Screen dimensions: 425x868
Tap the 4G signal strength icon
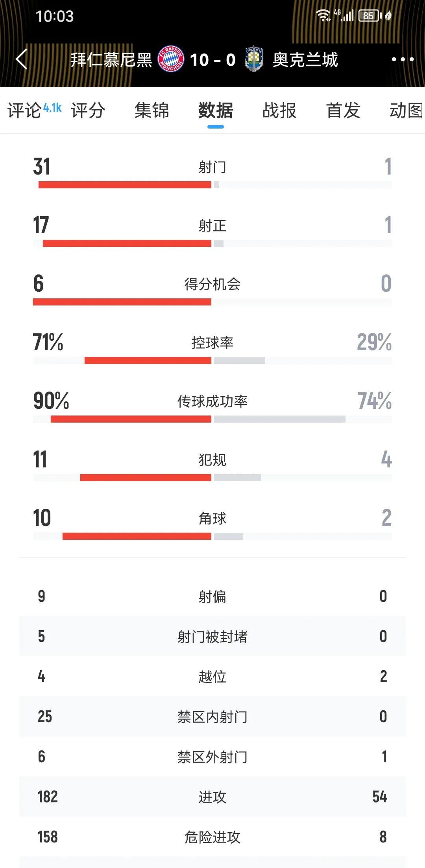point(344,16)
